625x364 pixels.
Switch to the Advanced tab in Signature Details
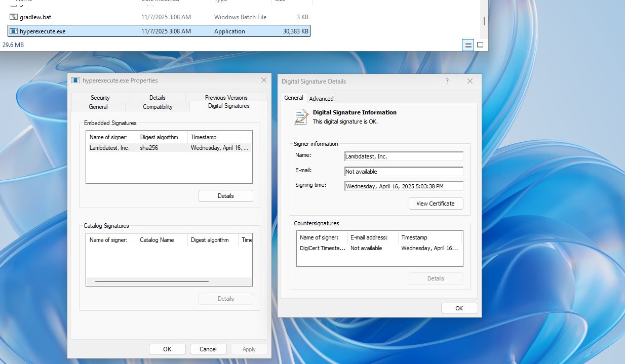point(321,99)
